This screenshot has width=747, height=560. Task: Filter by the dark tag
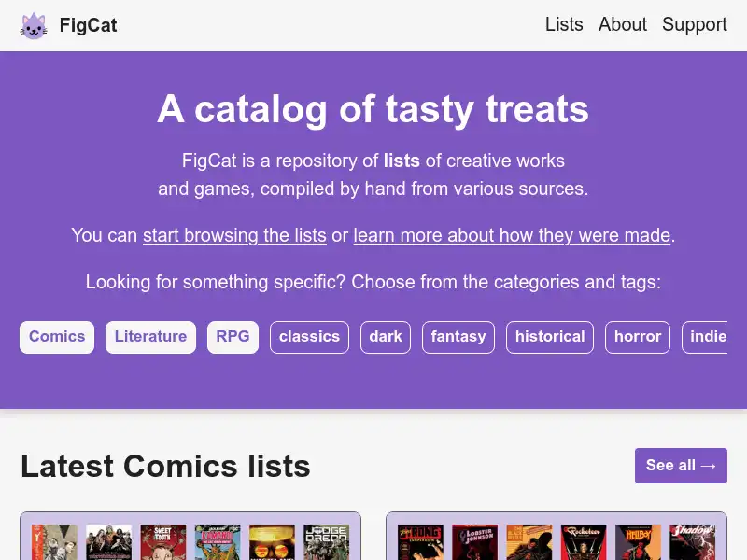click(385, 337)
